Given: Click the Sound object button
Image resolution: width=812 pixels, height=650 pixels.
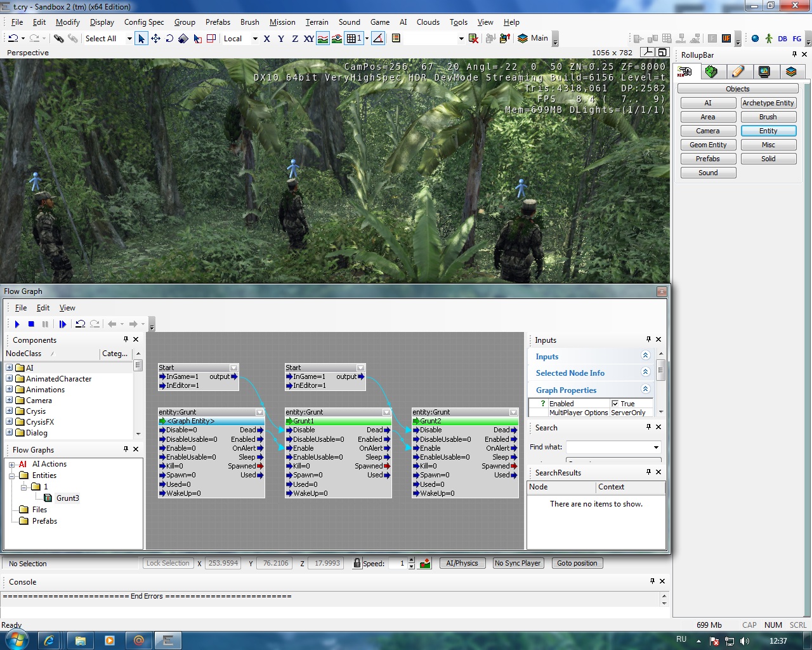Looking at the screenshot, I should click(x=708, y=173).
